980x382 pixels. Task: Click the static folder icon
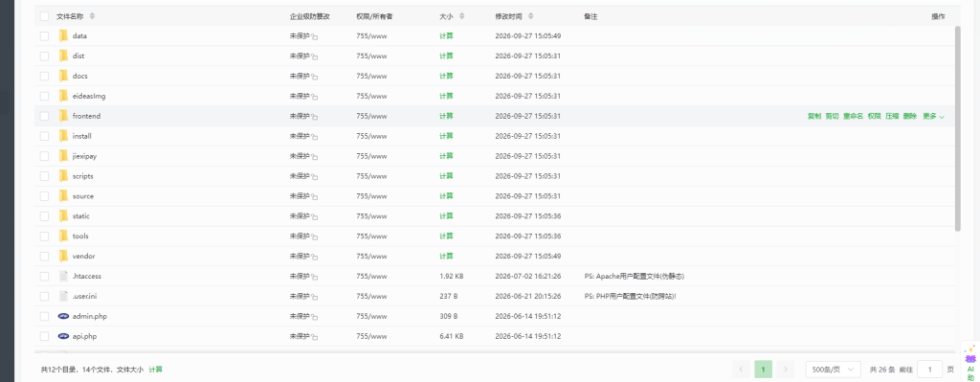click(x=63, y=215)
